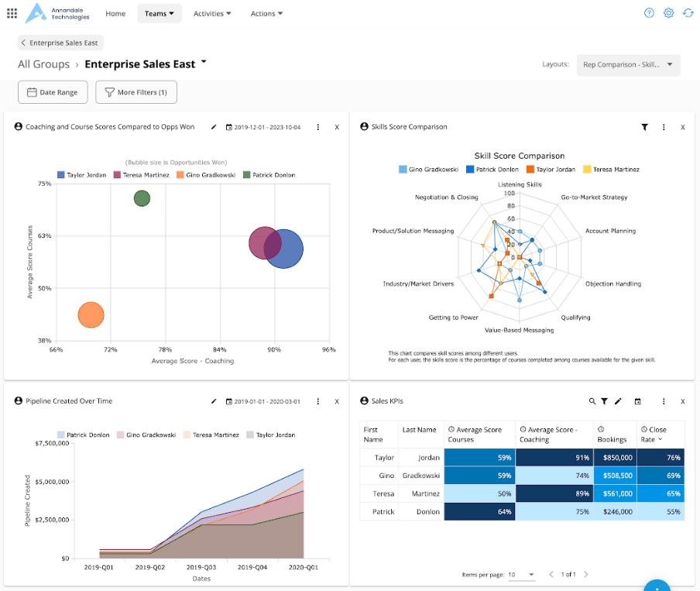Click search icon in Sales KPIs widget
This screenshot has width=700, height=591.
592,401
